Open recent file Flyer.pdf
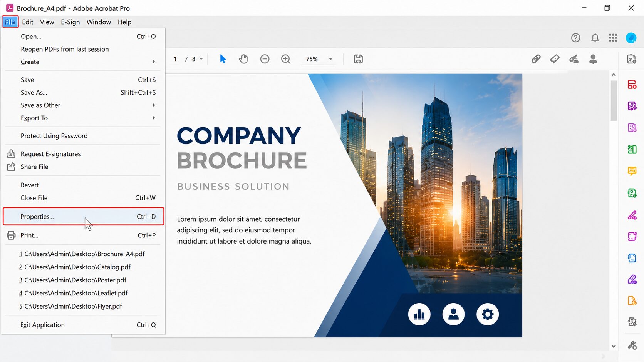 point(83,306)
